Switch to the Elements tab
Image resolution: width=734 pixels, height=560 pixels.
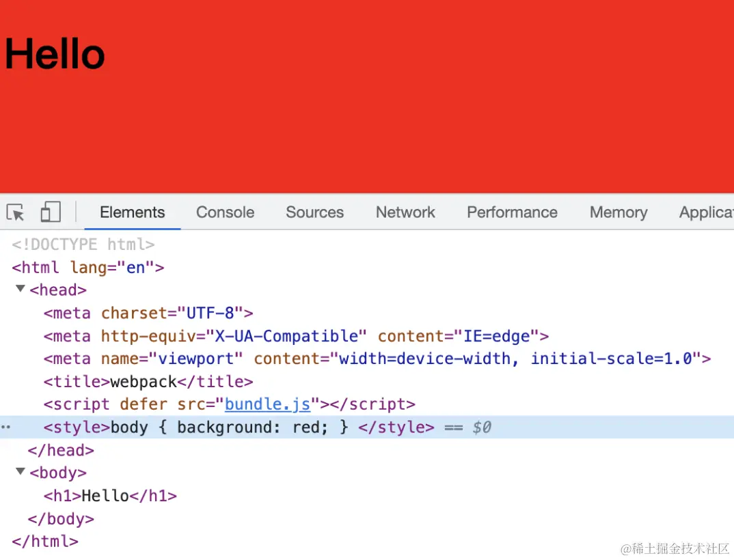coord(133,212)
